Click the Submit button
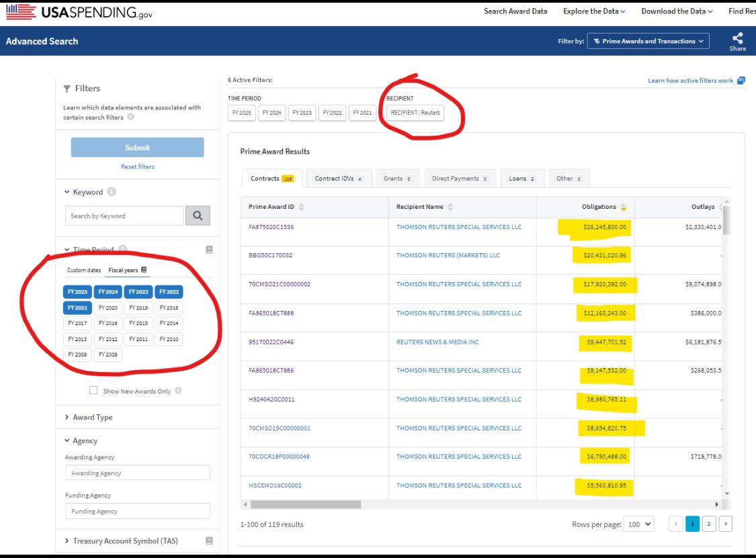 pyautogui.click(x=137, y=148)
